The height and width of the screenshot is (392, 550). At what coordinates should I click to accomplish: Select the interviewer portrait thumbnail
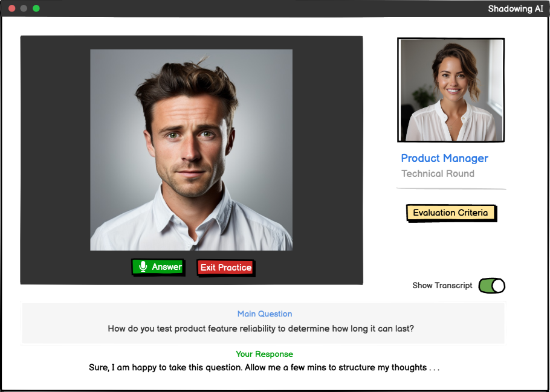451,89
